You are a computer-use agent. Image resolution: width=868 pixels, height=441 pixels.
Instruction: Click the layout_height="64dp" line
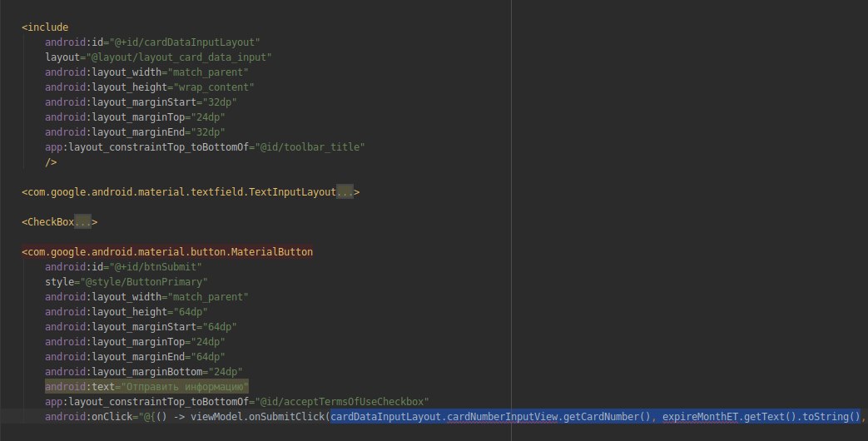coord(126,311)
